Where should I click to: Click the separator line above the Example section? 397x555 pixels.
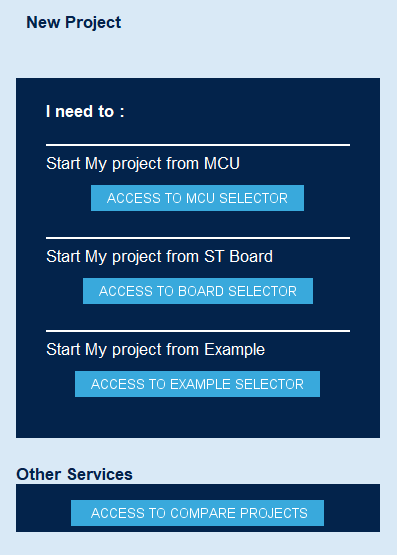point(198,331)
